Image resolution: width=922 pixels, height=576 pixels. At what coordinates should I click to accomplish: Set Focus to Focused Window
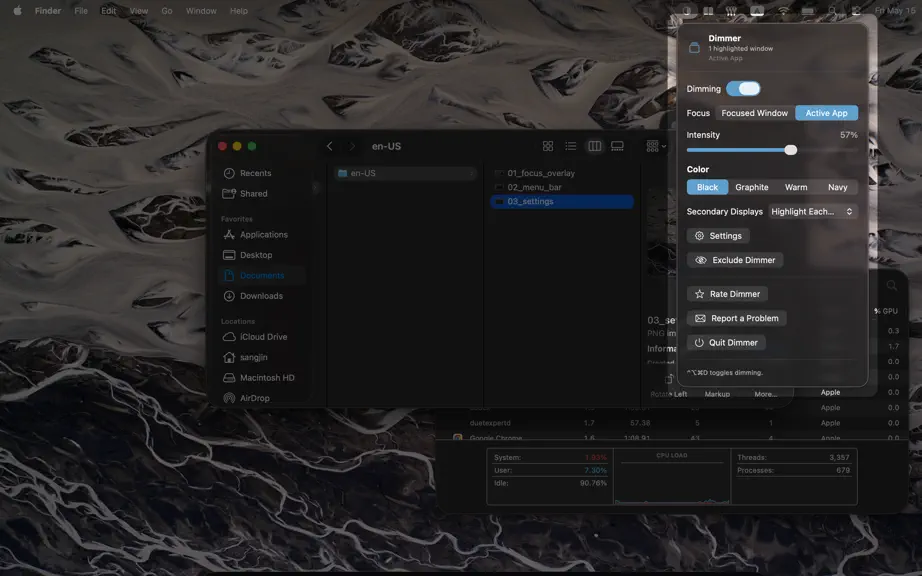tap(754, 113)
